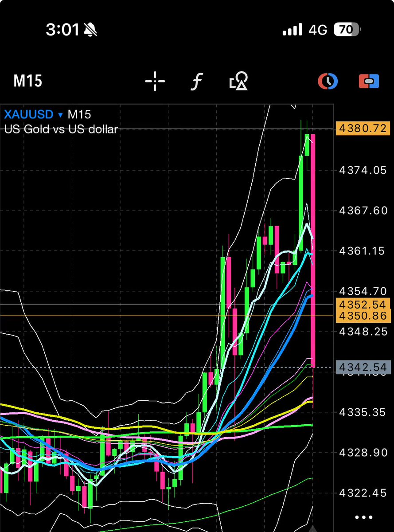Screen dimensions: 394x532
Task: Open the M15 timeframe selector
Action: pyautogui.click(x=27, y=81)
